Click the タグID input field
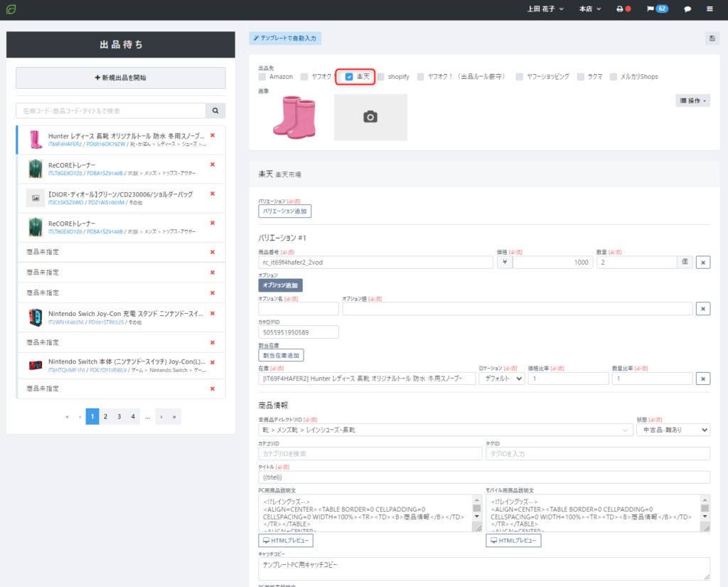The image size is (728, 587). pyautogui.click(x=598, y=454)
